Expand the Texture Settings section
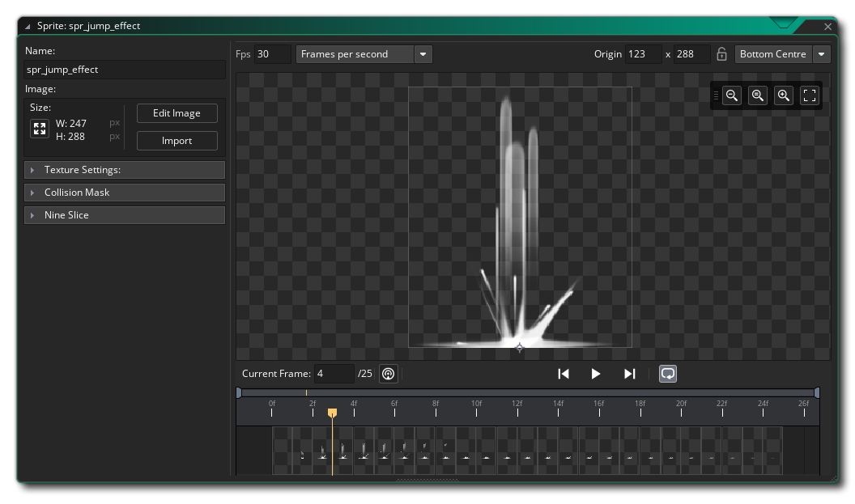This screenshot has width=855, height=504. coord(125,170)
